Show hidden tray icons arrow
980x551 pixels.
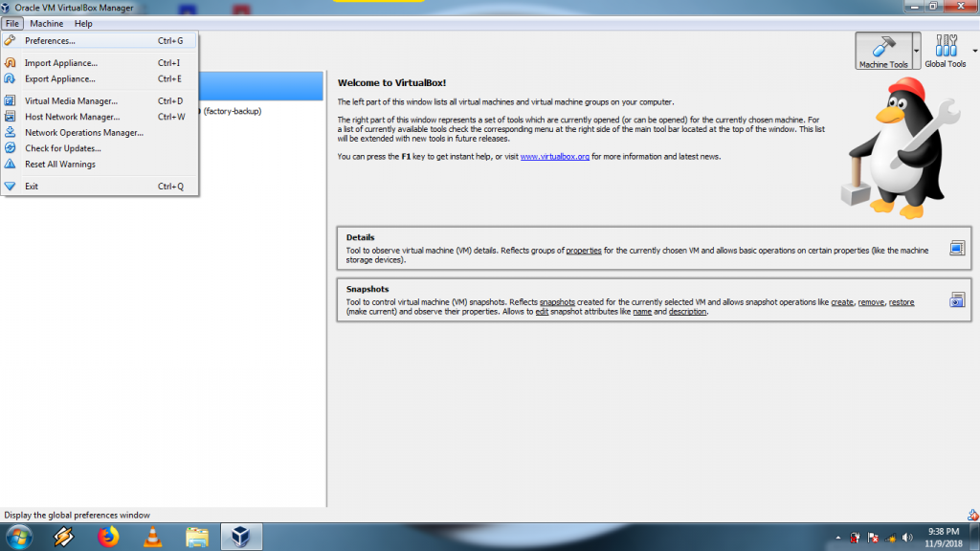pos(837,538)
